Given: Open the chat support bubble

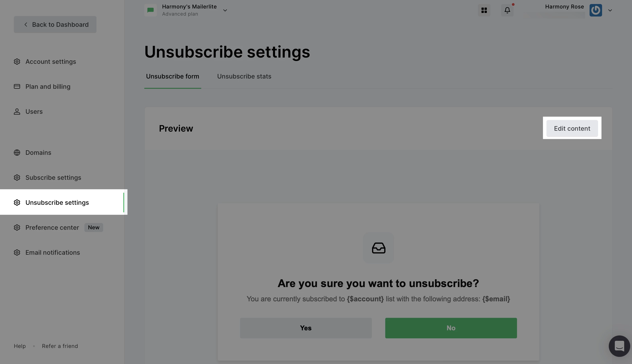Looking at the screenshot, I should click(x=619, y=346).
